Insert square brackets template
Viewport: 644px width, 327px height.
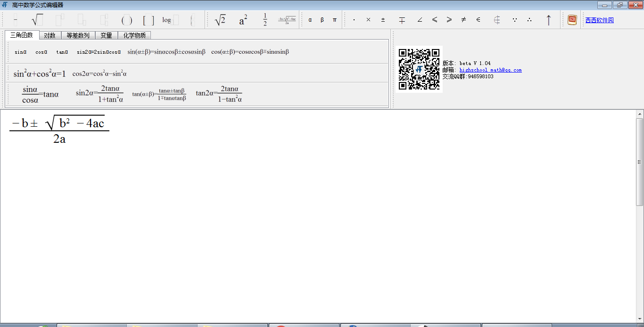coord(149,20)
